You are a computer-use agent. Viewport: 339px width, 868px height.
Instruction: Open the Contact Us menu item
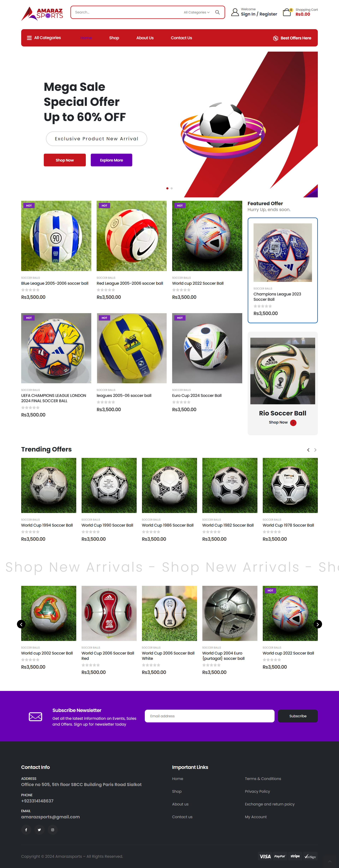click(x=181, y=38)
